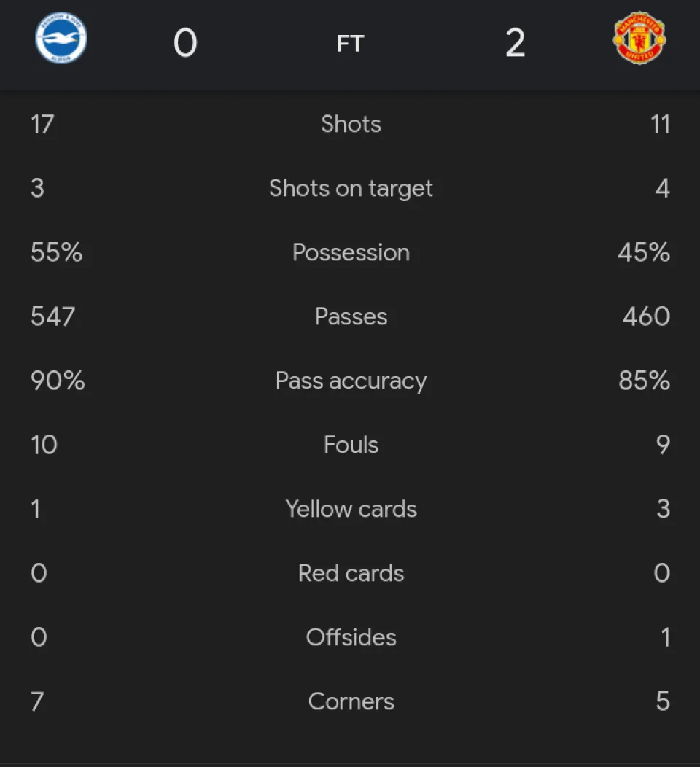The image size is (700, 767).
Task: Select the Passes stat label
Action: point(351,316)
